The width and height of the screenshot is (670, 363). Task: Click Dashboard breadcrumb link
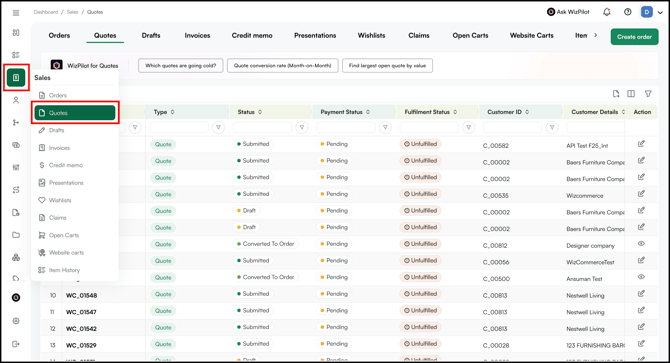[46, 12]
